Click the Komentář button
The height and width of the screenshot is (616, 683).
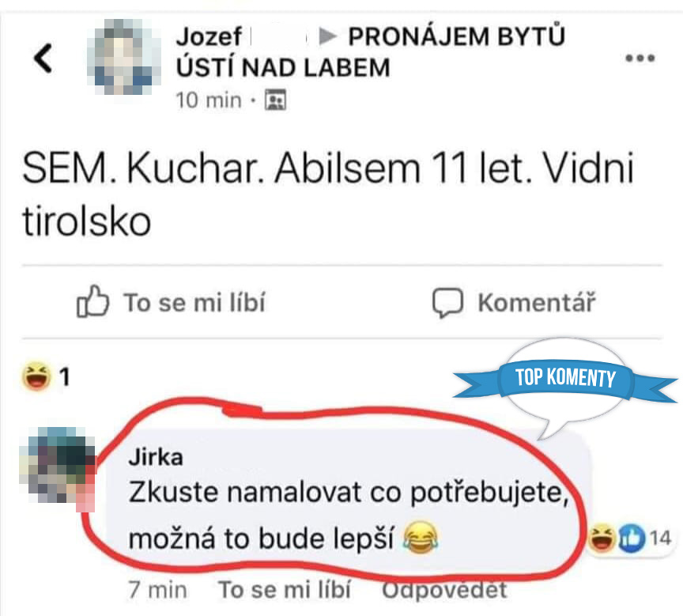[514, 302]
